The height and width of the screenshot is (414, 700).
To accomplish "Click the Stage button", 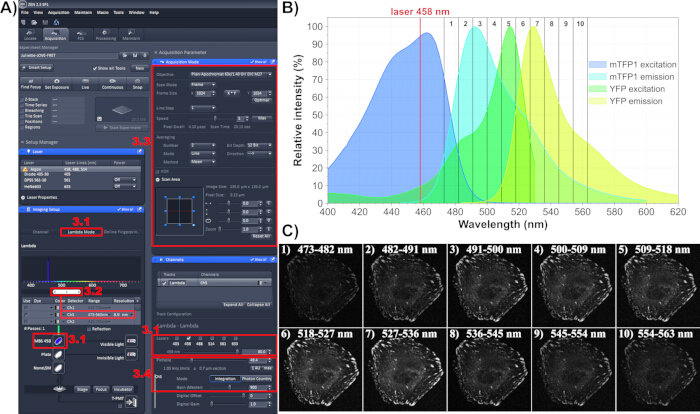I will (82, 389).
